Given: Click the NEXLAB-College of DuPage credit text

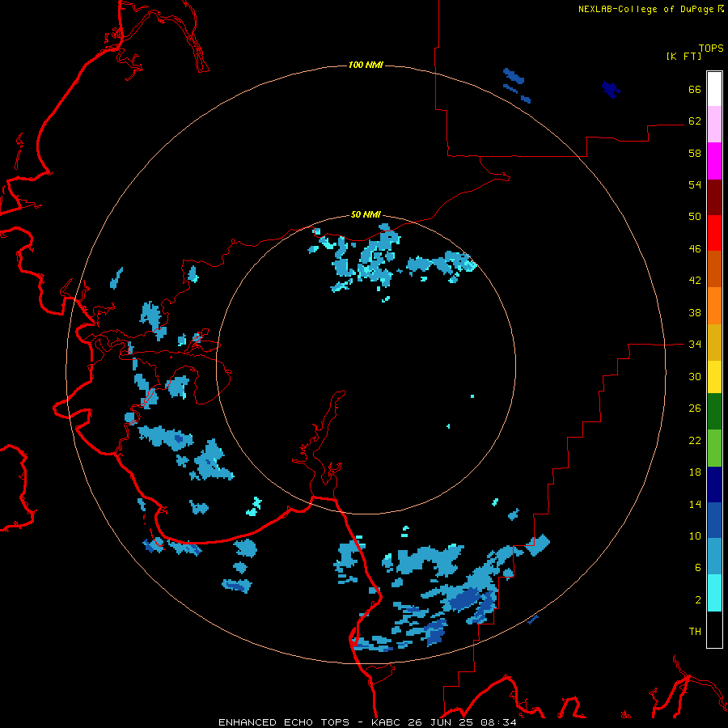Looking at the screenshot, I should point(645,9).
